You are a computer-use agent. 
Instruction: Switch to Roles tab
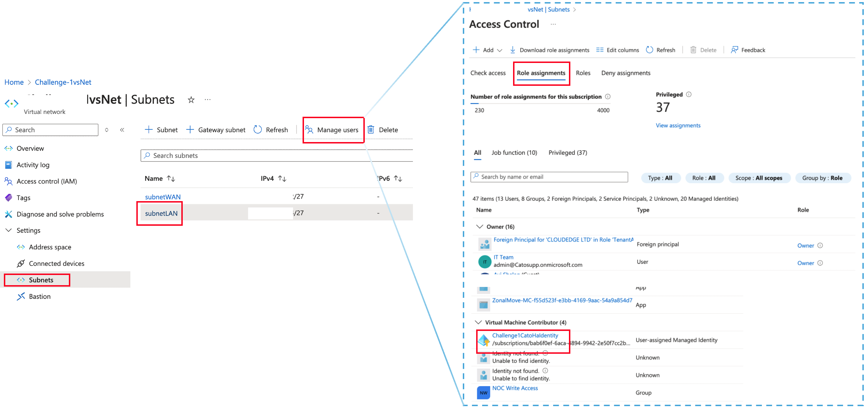pyautogui.click(x=583, y=73)
